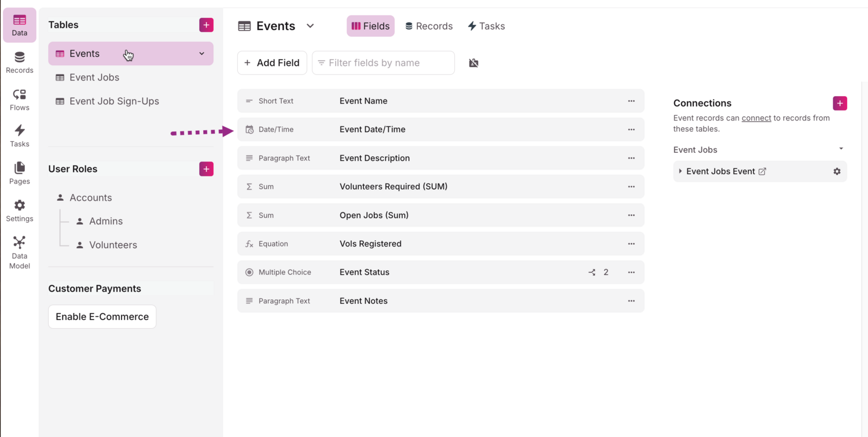Viewport: 868px width, 437px height.
Task: Click the plus icon to add a table
Action: pos(206,25)
